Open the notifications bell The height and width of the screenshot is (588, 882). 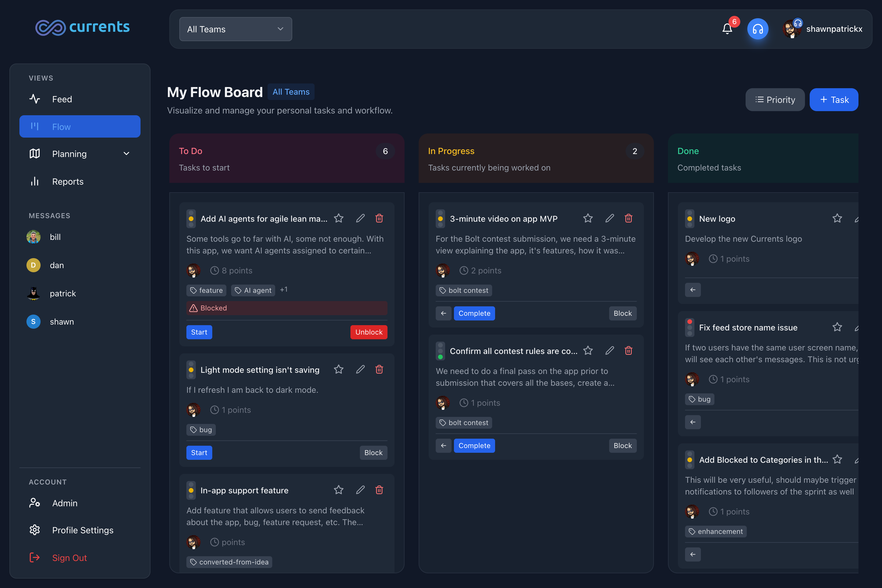(x=727, y=29)
